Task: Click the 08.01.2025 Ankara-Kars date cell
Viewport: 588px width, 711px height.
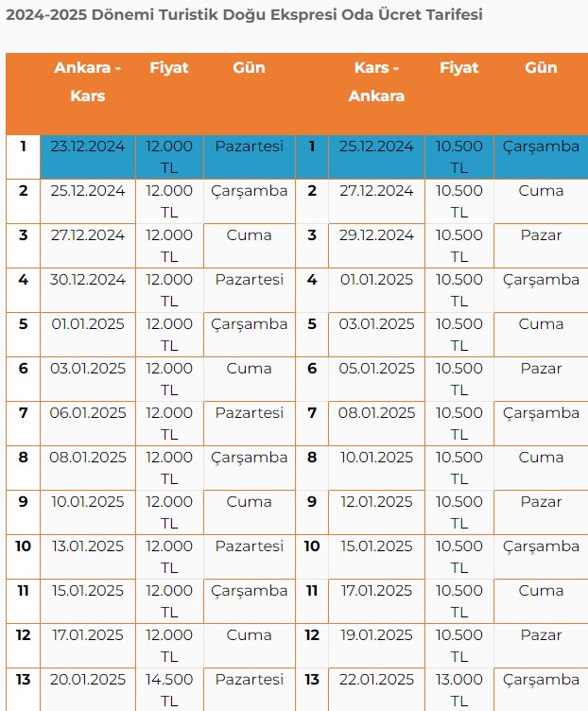Action: tap(88, 468)
